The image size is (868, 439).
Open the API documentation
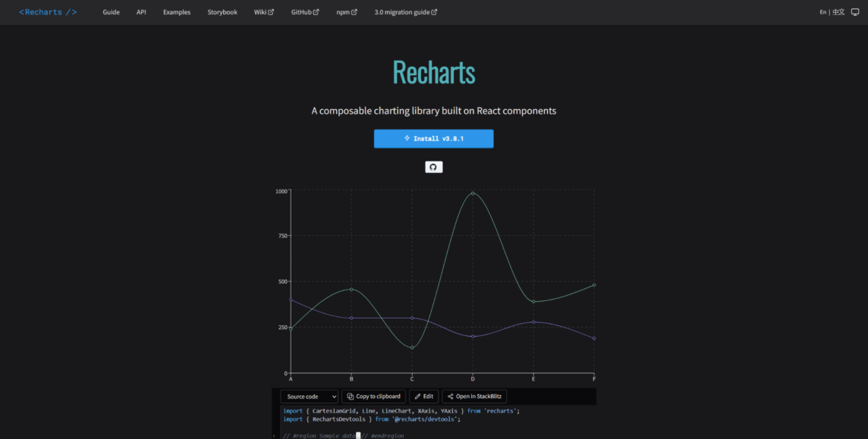coord(141,12)
